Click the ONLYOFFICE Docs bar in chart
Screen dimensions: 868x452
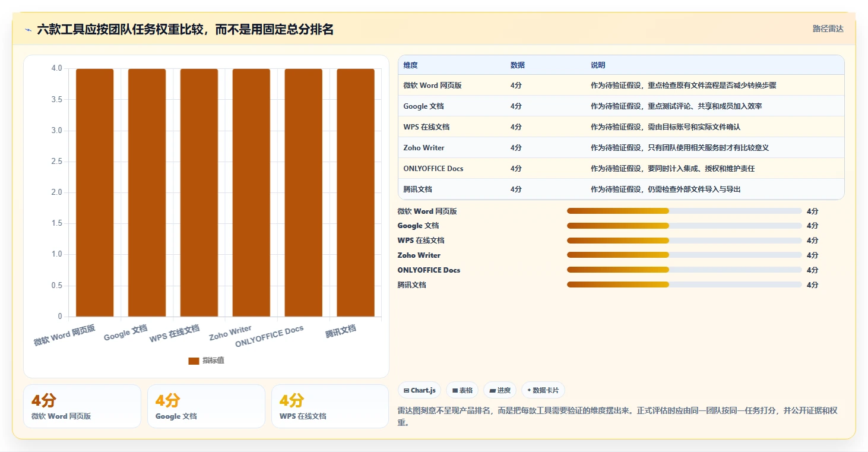(x=303, y=192)
